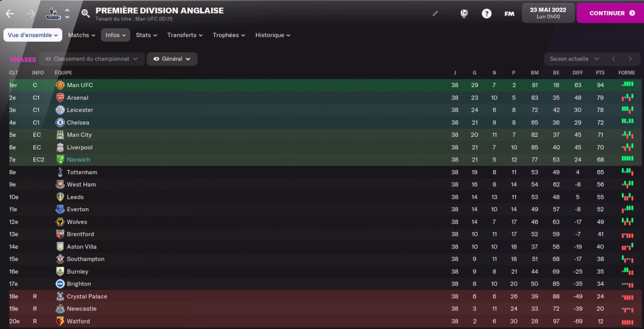The image size is (644, 329).
Task: Open the world globe icon
Action: (x=464, y=14)
